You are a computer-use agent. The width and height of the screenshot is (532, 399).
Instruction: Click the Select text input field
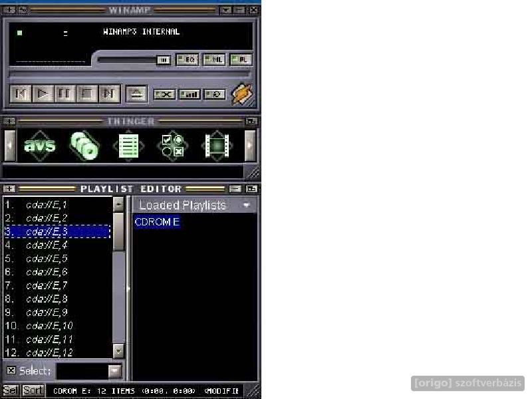(82, 371)
